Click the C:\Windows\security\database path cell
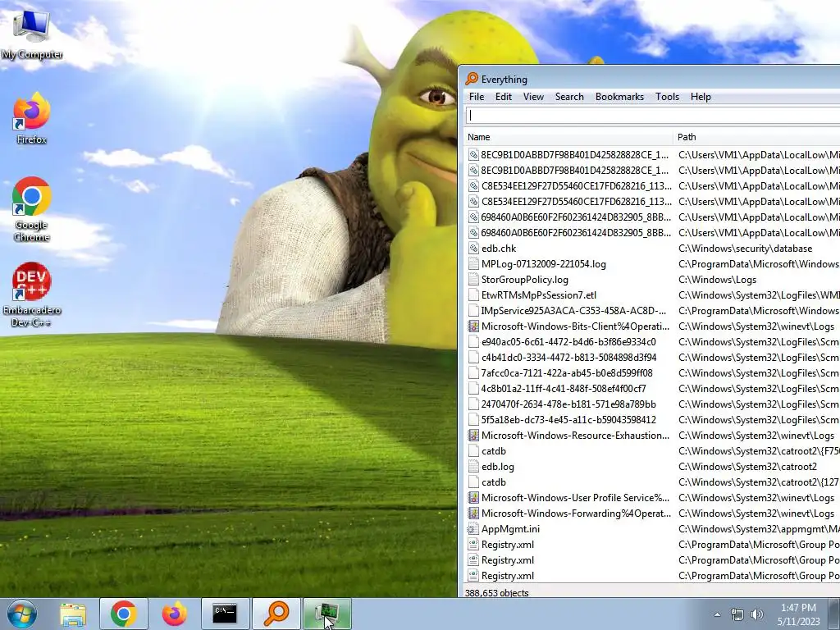Viewport: 840px width, 630px height. pyautogui.click(x=745, y=248)
